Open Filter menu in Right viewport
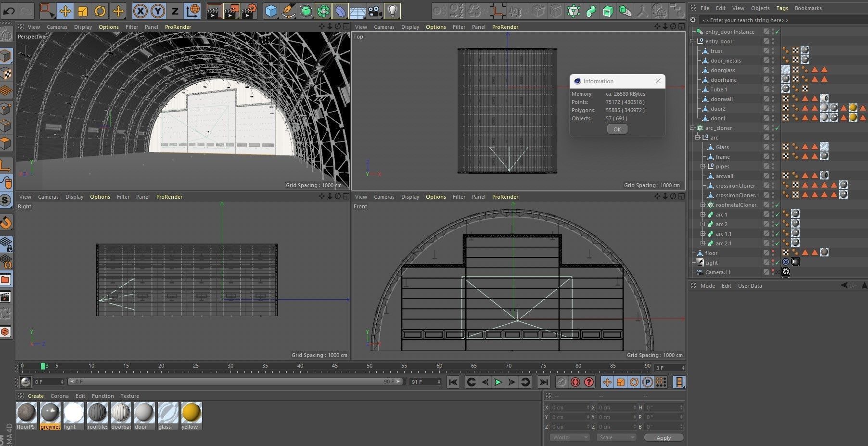Image resolution: width=868 pixels, height=446 pixels. point(123,197)
